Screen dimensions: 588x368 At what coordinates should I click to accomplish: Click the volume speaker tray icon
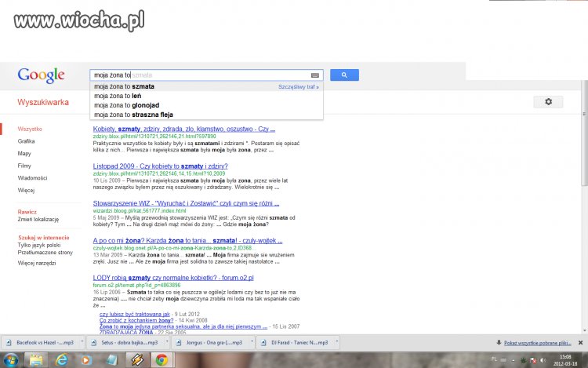(x=543, y=360)
